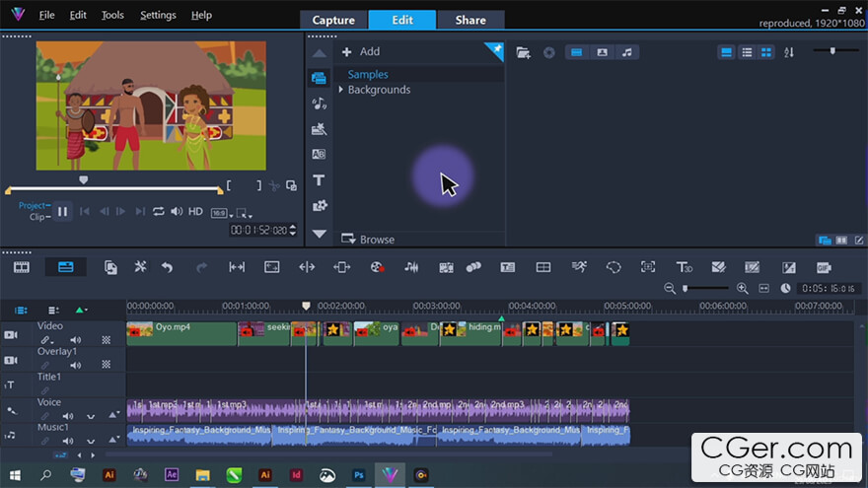This screenshot has height=488, width=868.
Task: Select the Oyo.mp4 clip on Video track
Action: pyautogui.click(x=181, y=334)
